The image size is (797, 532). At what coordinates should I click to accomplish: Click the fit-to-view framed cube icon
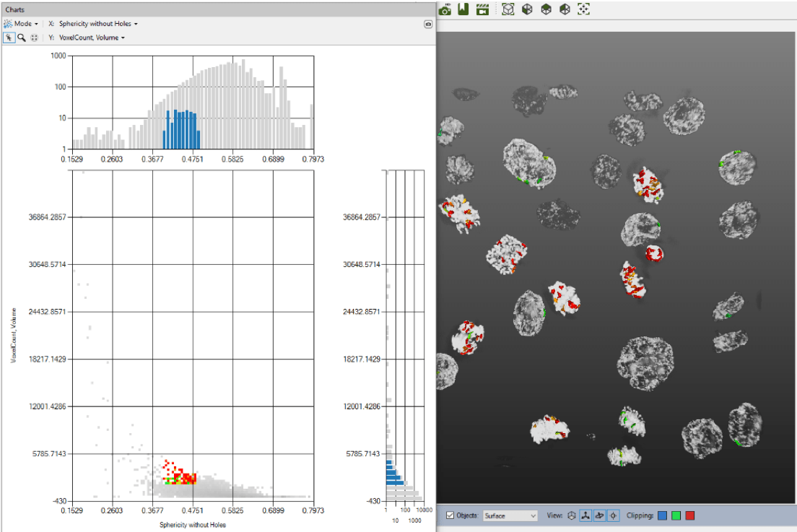click(x=508, y=9)
